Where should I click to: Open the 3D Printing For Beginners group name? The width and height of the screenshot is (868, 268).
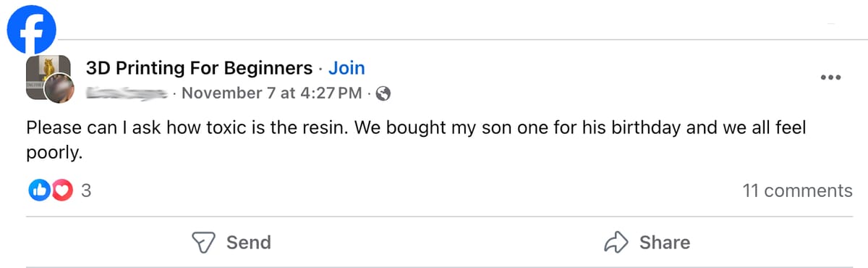pos(199,69)
